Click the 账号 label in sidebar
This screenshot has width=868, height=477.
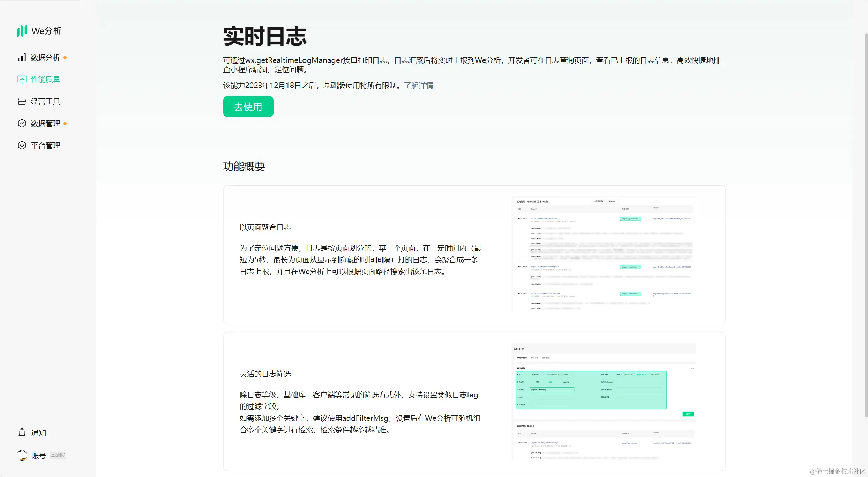click(38, 456)
